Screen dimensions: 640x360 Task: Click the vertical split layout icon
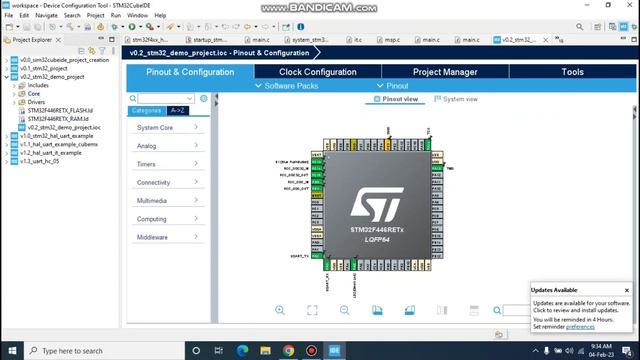(x=442, y=310)
